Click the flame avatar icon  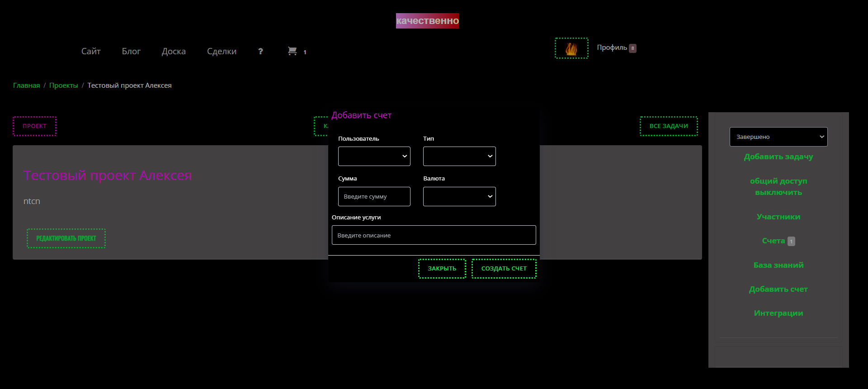tap(571, 48)
